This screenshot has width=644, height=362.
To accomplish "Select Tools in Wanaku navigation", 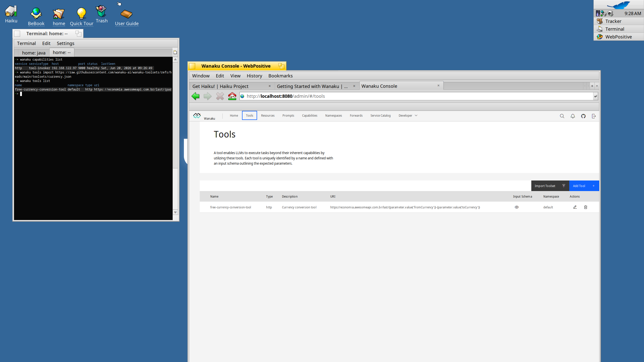I will (x=249, y=115).
